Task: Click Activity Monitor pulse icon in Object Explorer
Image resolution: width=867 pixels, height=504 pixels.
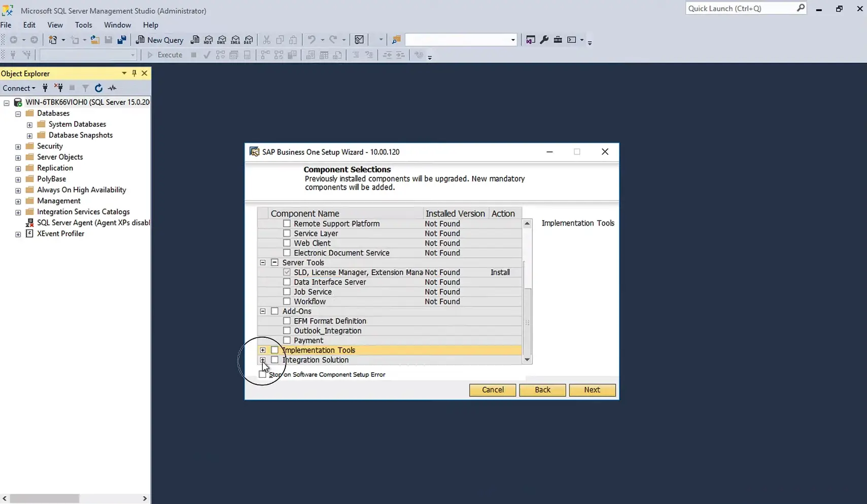Action: point(112,88)
